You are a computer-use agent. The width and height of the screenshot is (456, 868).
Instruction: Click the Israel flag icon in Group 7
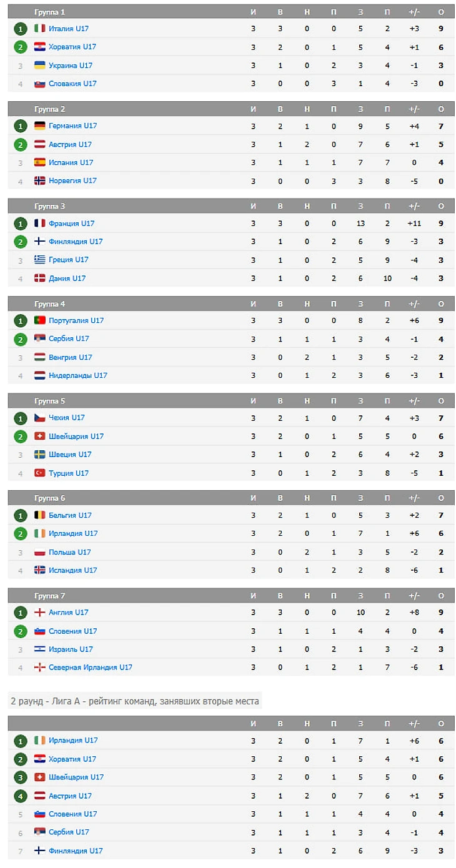[x=40, y=649]
